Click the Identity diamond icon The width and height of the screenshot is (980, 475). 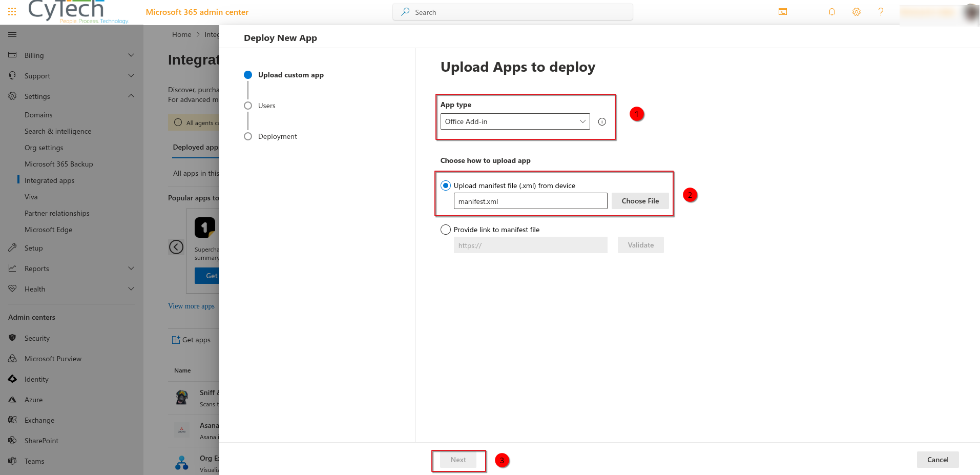tap(12, 379)
